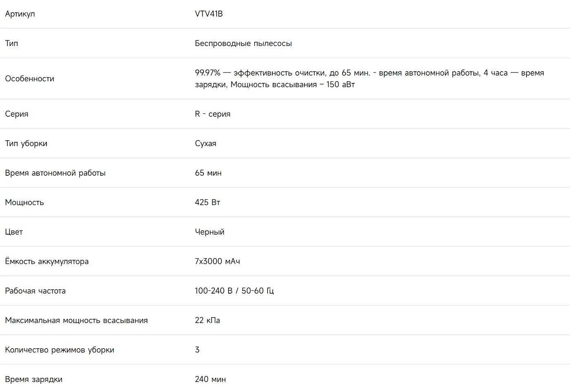Select the 'Сухая' cleaning type value

coord(206,144)
